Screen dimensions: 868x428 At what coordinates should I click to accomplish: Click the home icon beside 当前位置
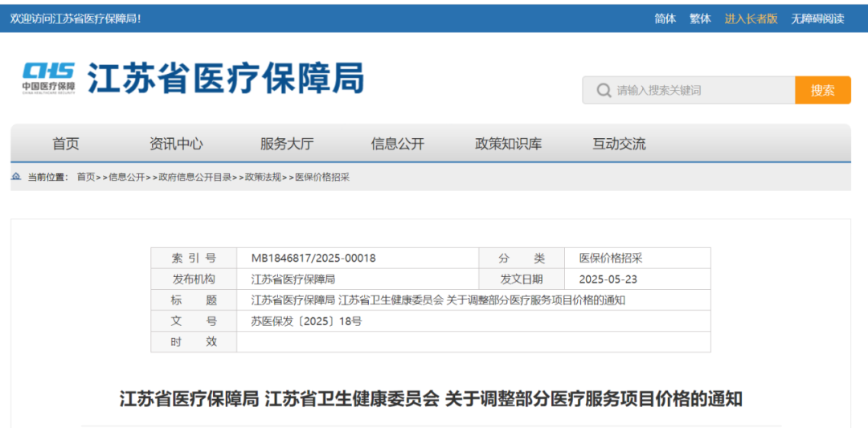click(16, 177)
